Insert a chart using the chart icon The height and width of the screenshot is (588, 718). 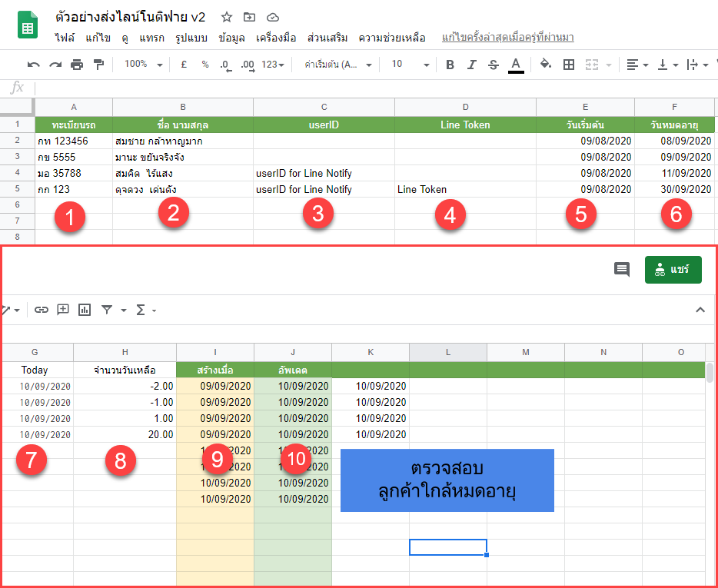click(x=85, y=309)
